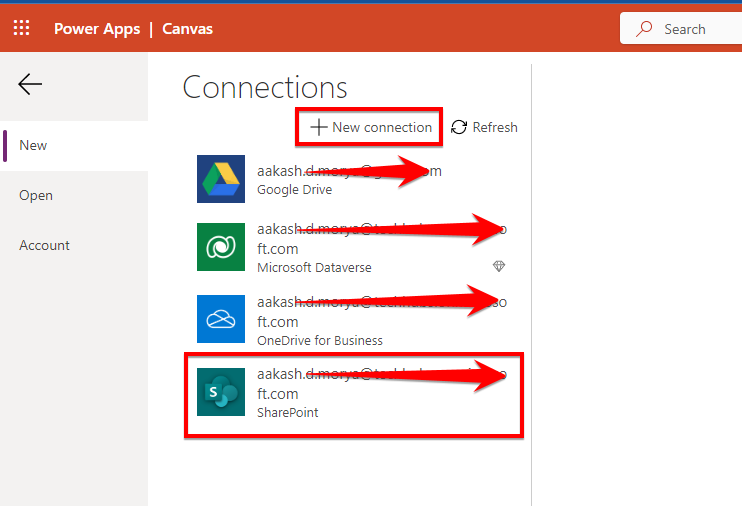
Task: Click the Microsoft Dataverse connection icon
Action: [x=221, y=247]
